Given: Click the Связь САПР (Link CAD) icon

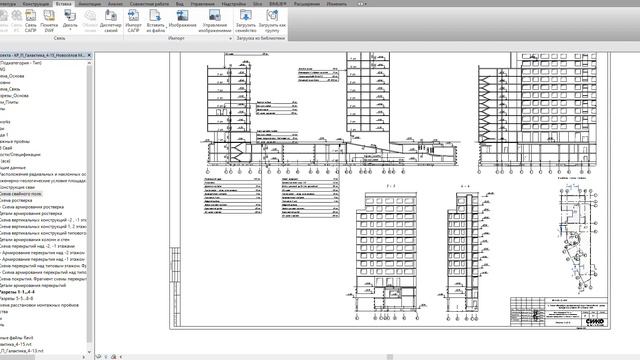Looking at the screenshot, I should pyautogui.click(x=31, y=20).
